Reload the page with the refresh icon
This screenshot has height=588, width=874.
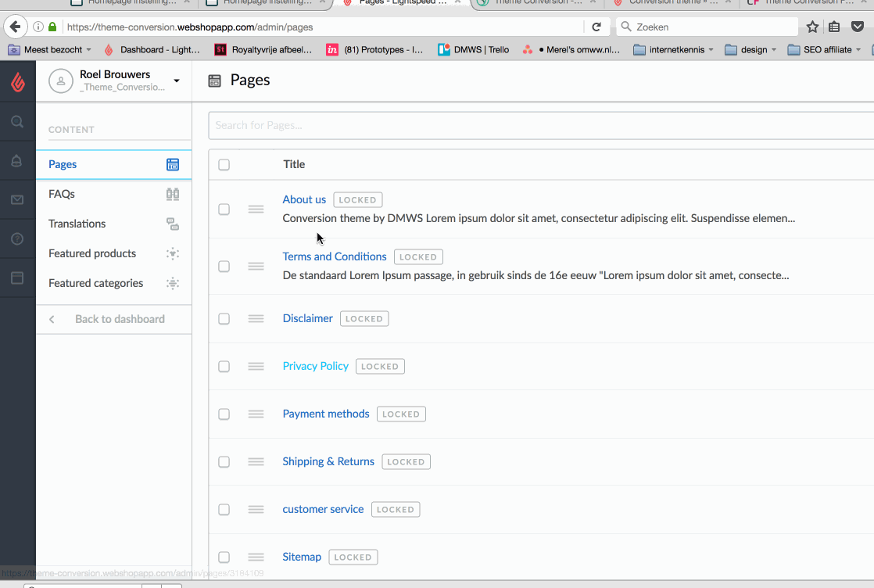[596, 27]
